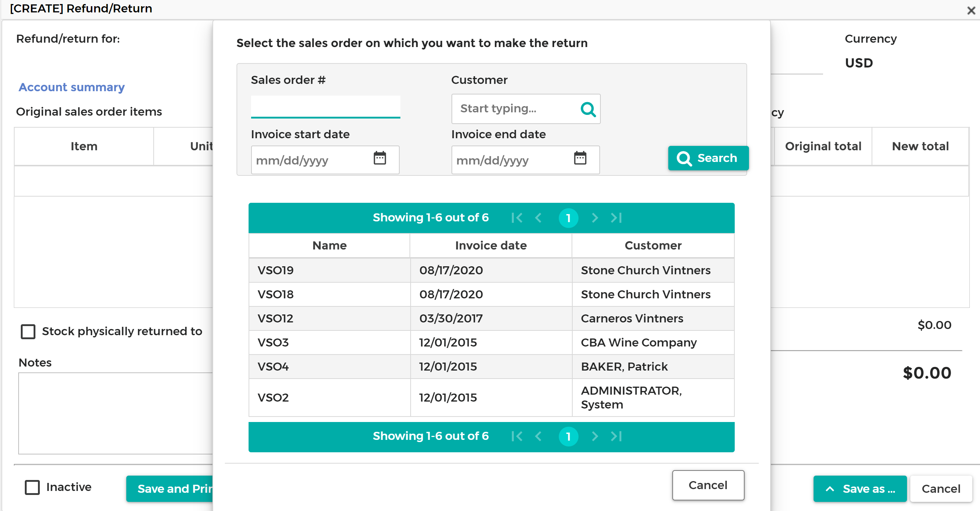The image size is (980, 511).
Task: Click the Save and Print button
Action: click(x=170, y=489)
